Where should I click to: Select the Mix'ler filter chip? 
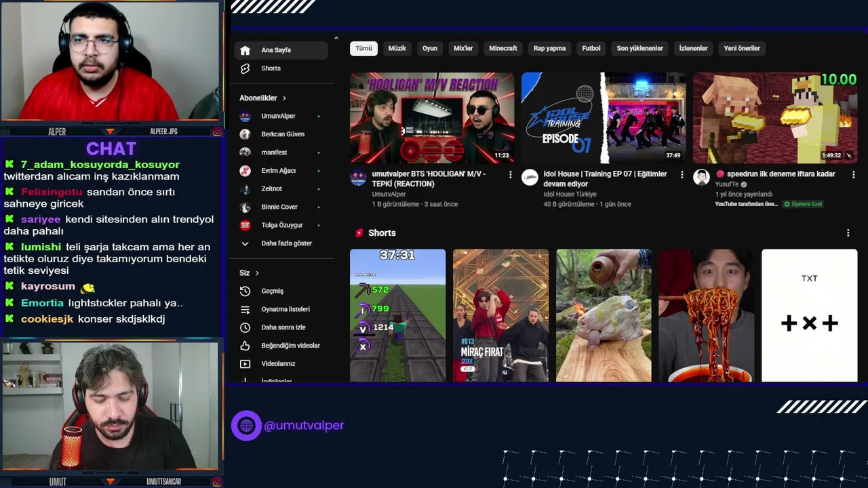coord(463,48)
